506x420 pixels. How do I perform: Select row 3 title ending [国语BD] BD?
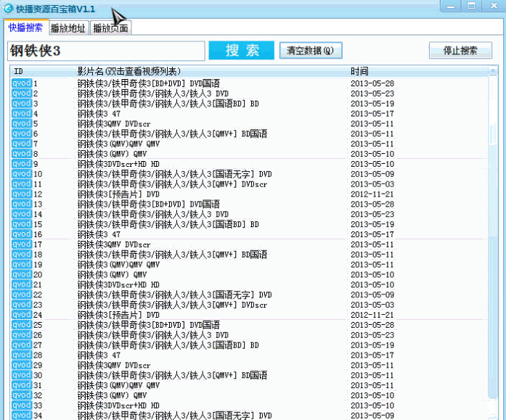(x=168, y=104)
